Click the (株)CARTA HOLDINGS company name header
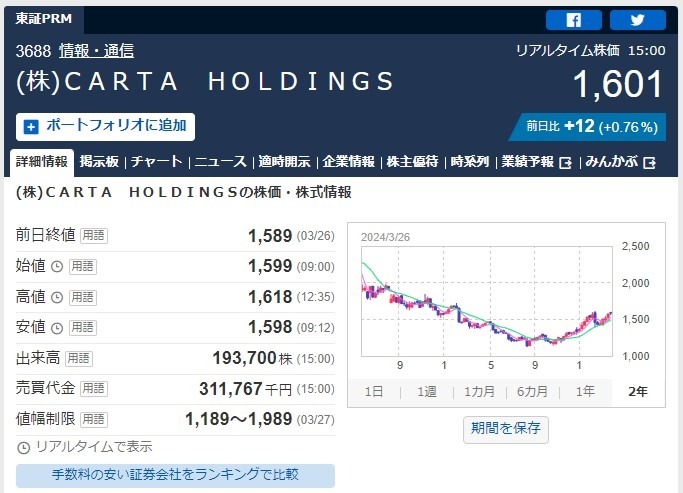 (x=205, y=81)
